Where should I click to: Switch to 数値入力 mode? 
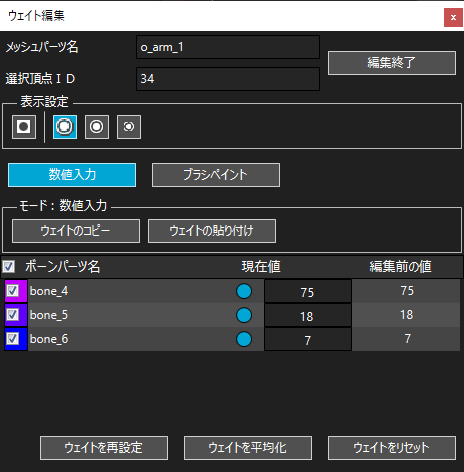point(72,175)
